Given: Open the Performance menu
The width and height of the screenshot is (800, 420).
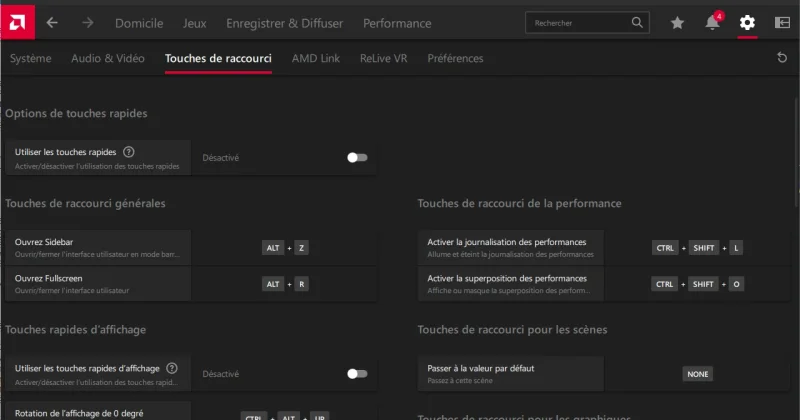Looking at the screenshot, I should click(x=397, y=23).
